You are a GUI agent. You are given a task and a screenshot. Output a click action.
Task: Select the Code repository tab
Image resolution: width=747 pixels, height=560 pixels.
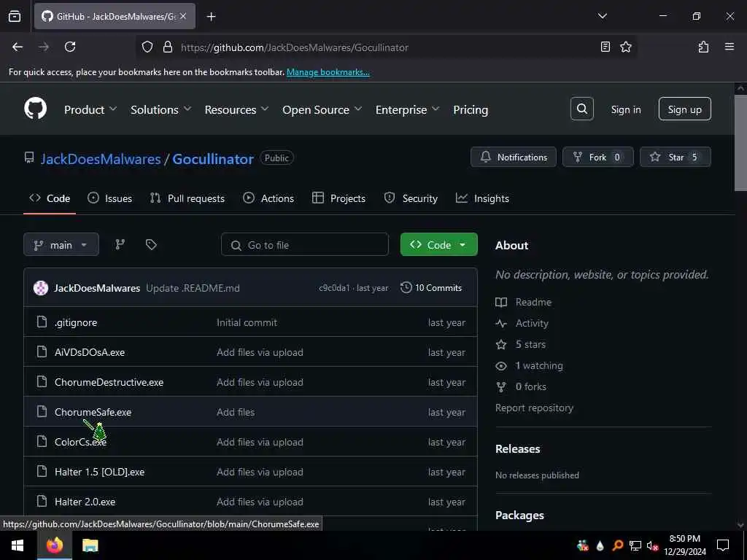point(50,198)
